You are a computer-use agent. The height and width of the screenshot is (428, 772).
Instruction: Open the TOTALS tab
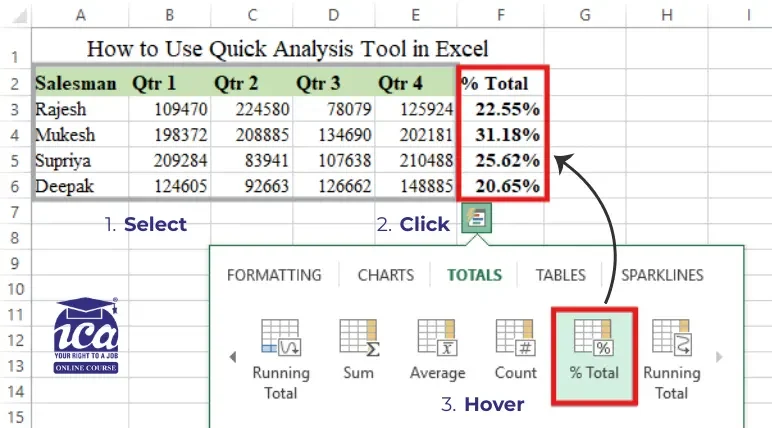[x=474, y=275]
